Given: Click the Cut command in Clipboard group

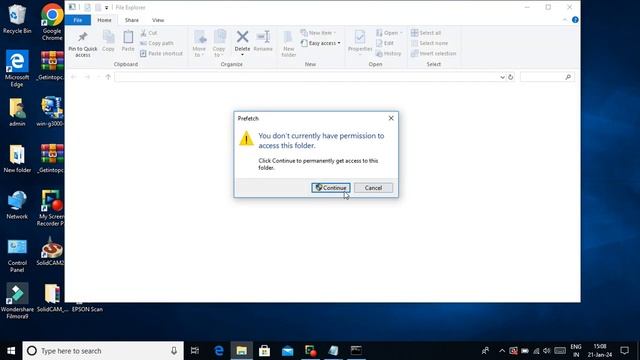Looking at the screenshot, I should (x=149, y=33).
